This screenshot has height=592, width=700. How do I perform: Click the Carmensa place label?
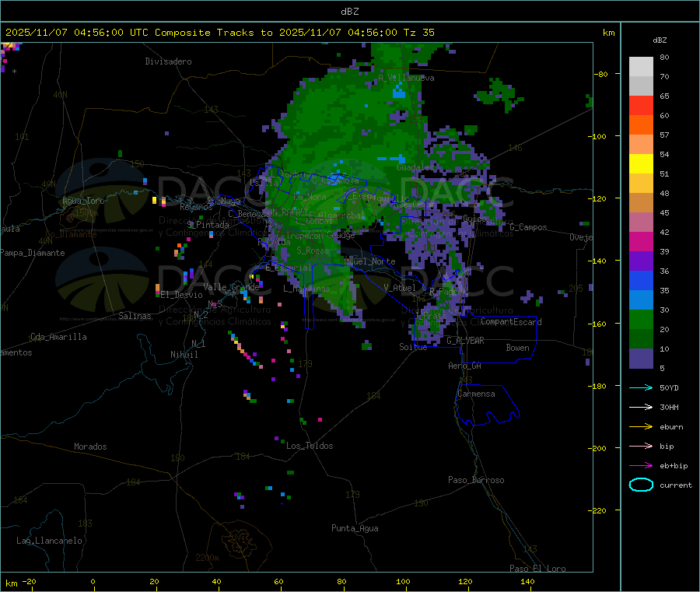(476, 394)
